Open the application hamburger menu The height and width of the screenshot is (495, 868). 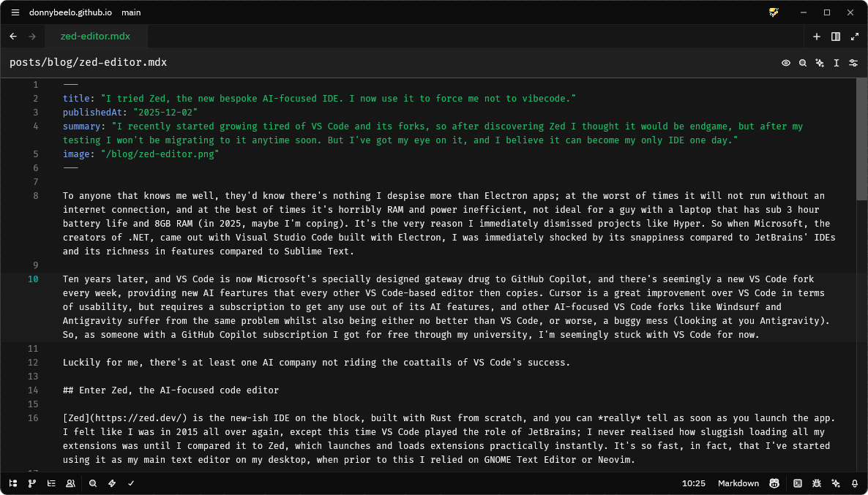[15, 12]
